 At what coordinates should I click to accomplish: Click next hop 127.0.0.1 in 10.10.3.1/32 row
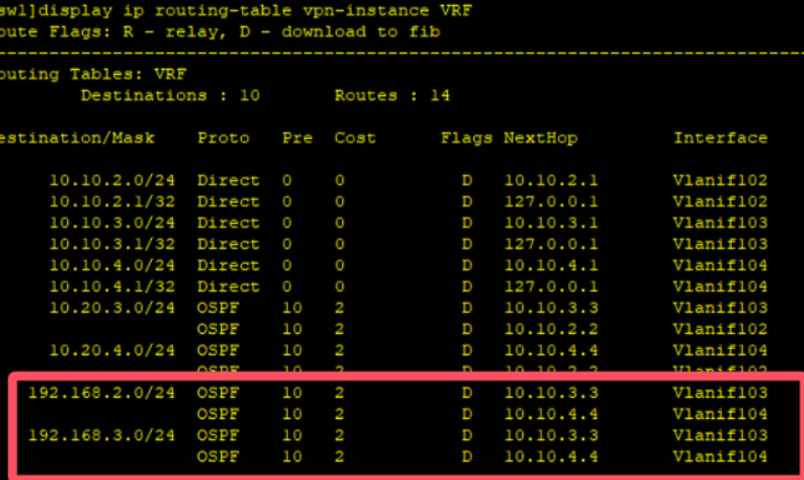point(551,244)
